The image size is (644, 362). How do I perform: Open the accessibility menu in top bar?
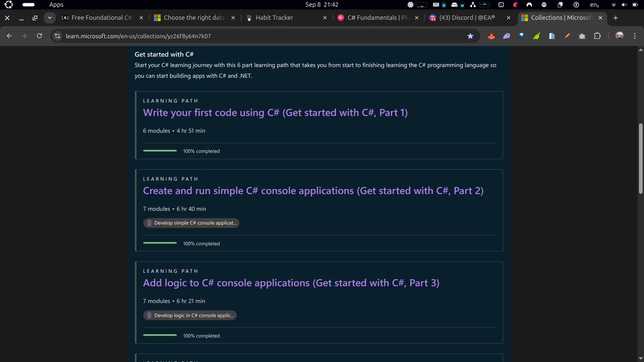pyautogui.click(x=576, y=5)
